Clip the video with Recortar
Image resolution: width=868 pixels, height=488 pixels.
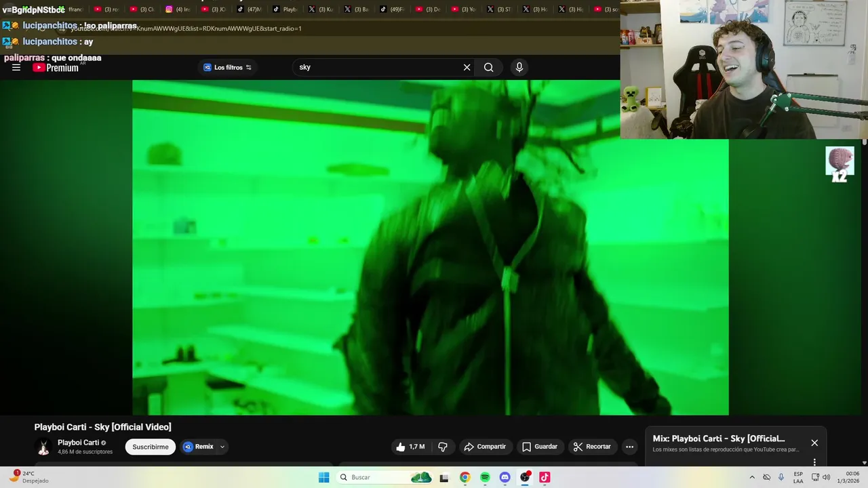click(x=593, y=447)
